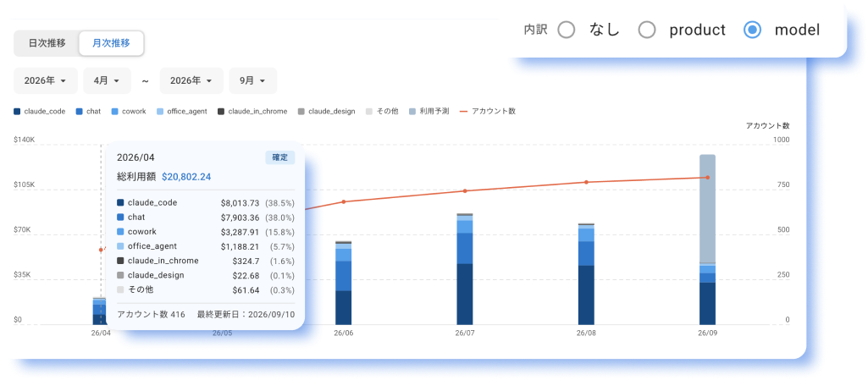Toggle その他 legend entry
Screen dimensions: 868x380
pyautogui.click(x=382, y=111)
